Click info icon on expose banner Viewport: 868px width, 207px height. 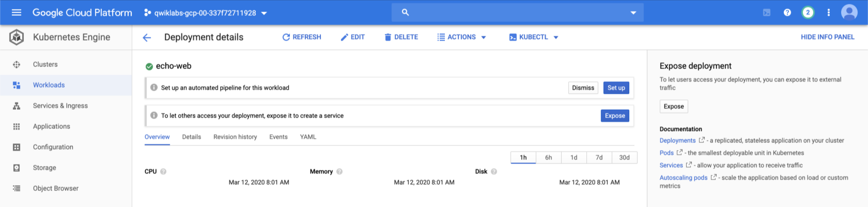[154, 115]
